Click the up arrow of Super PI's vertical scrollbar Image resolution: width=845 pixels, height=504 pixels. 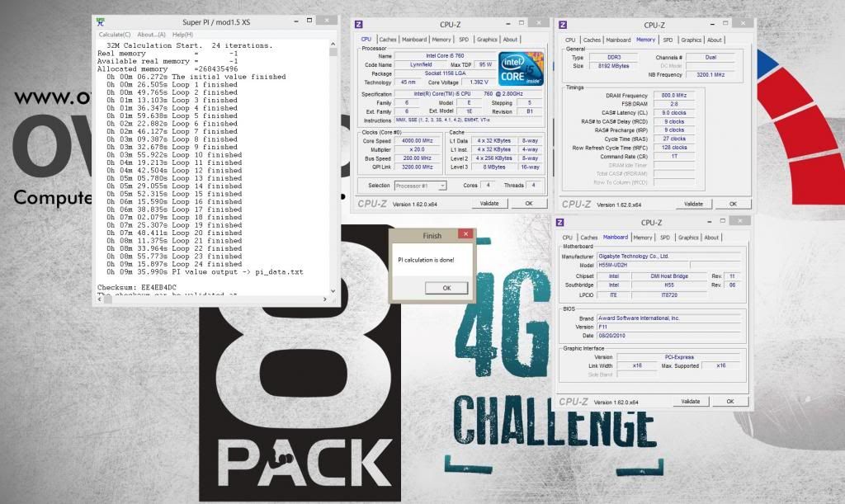pos(333,45)
